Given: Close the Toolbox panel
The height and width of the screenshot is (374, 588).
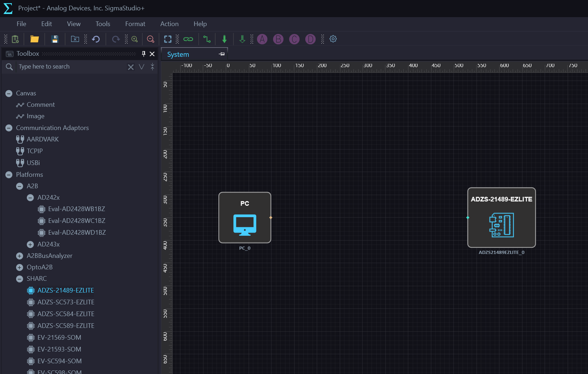Looking at the screenshot, I should (152, 54).
